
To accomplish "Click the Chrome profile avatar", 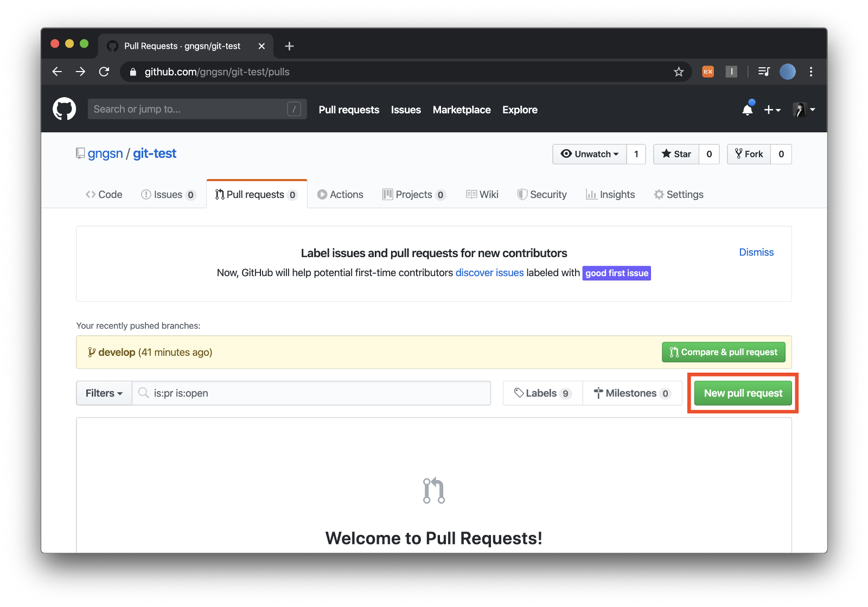I will pyautogui.click(x=788, y=72).
